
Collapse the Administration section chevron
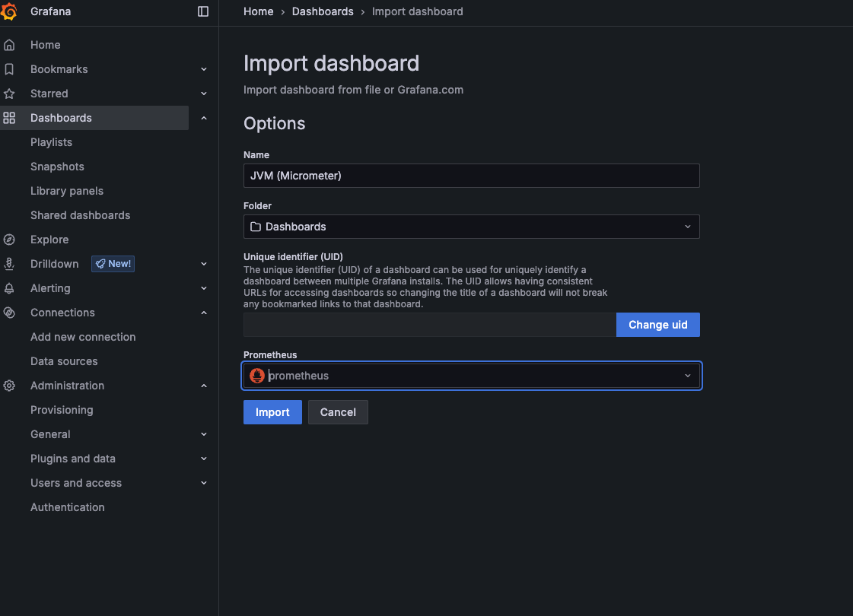tap(203, 386)
